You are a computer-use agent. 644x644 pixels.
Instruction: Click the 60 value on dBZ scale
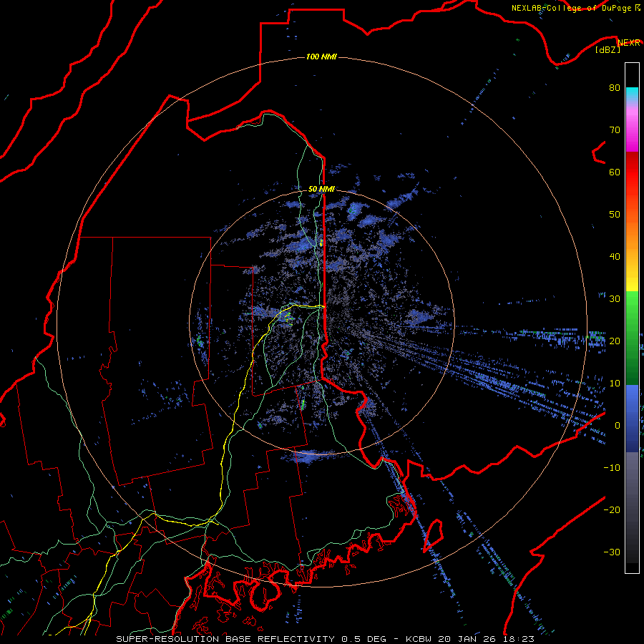615,172
